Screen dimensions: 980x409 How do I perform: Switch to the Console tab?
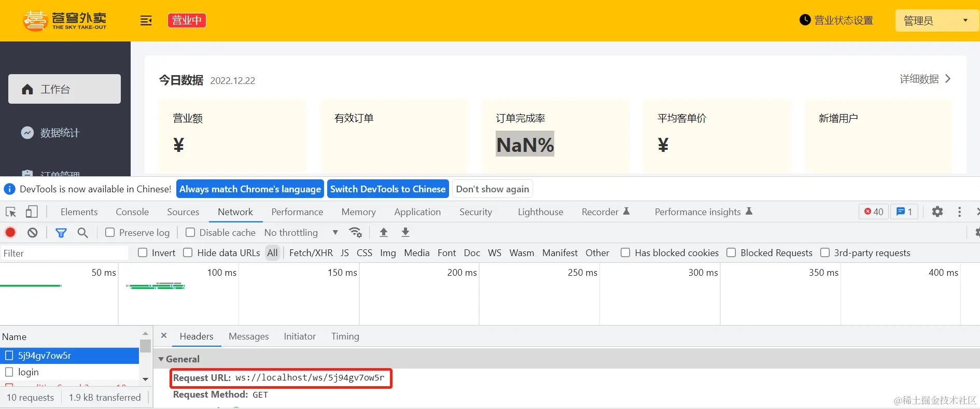[132, 211]
